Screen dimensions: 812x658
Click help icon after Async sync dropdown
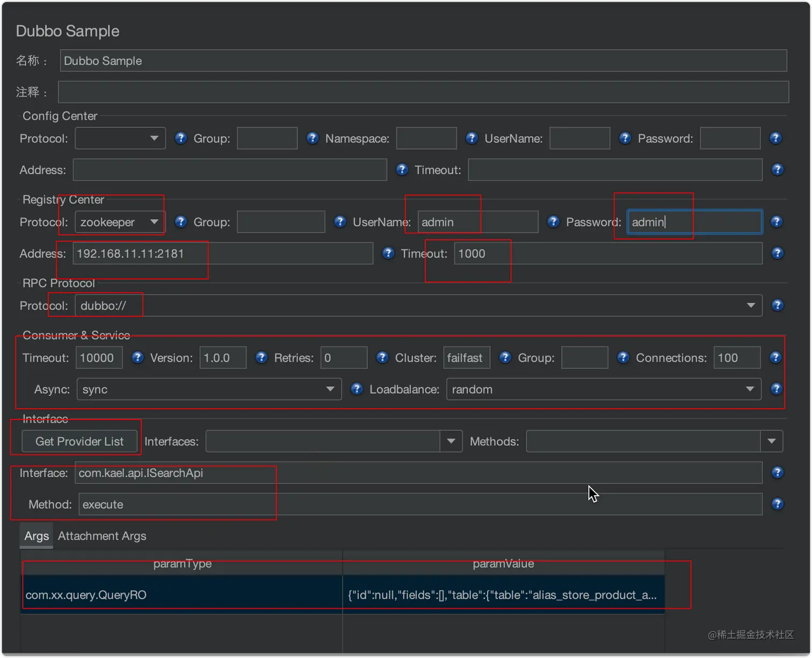[x=357, y=389]
